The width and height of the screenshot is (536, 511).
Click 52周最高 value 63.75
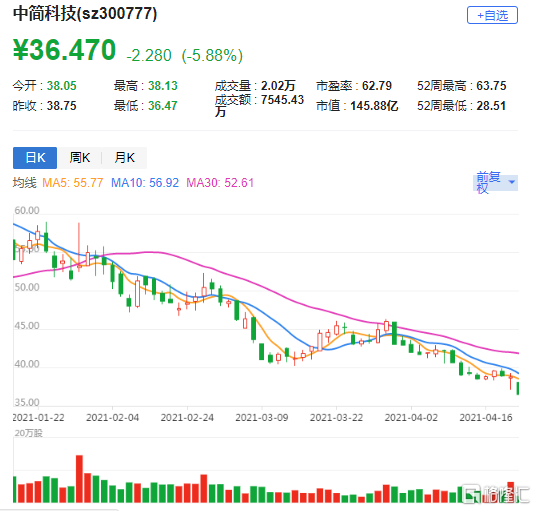[491, 86]
